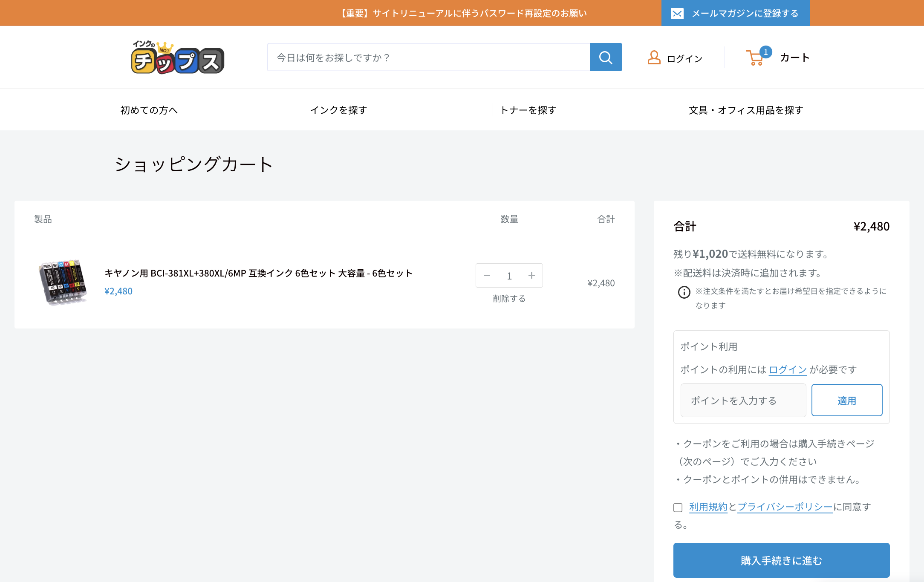Click the login user icon
The image size is (924, 582).
pyautogui.click(x=654, y=58)
